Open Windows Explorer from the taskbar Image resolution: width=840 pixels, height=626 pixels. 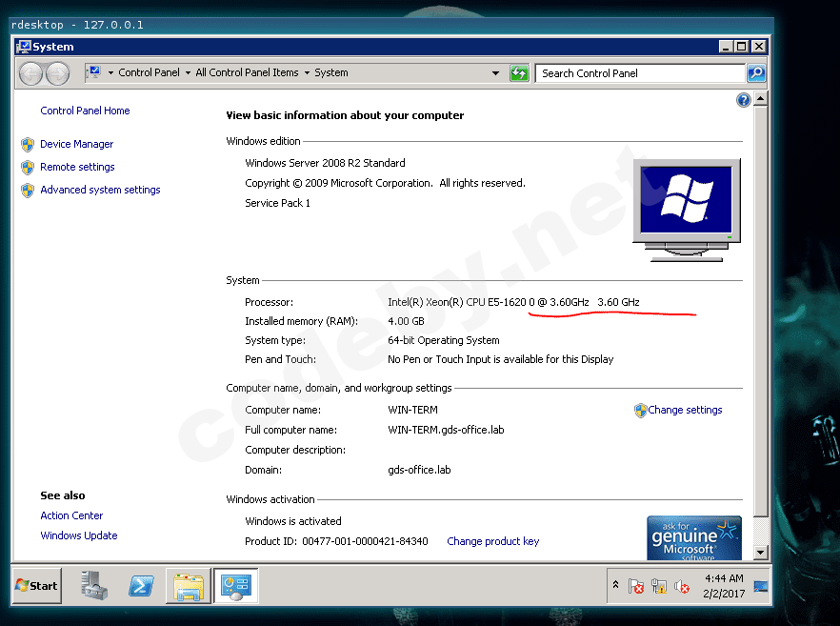(x=189, y=586)
